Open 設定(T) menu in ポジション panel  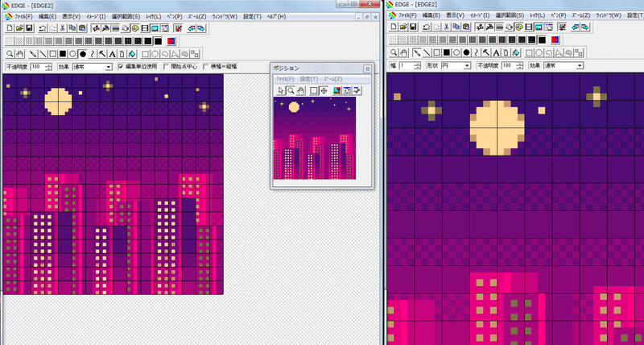tap(309, 79)
